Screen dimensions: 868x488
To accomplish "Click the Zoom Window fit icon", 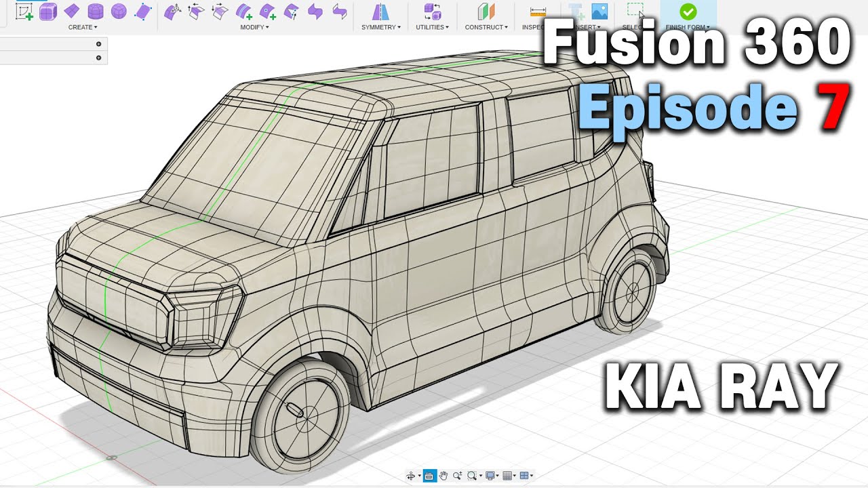I will 472,476.
